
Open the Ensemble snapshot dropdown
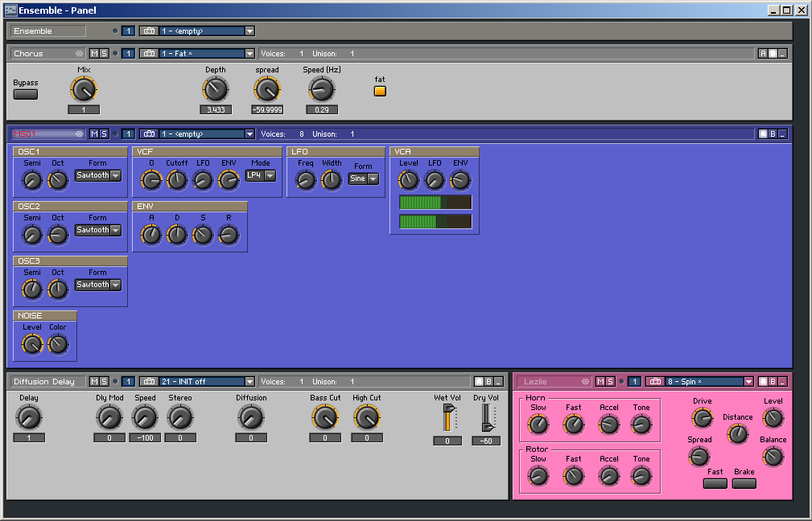coord(249,31)
